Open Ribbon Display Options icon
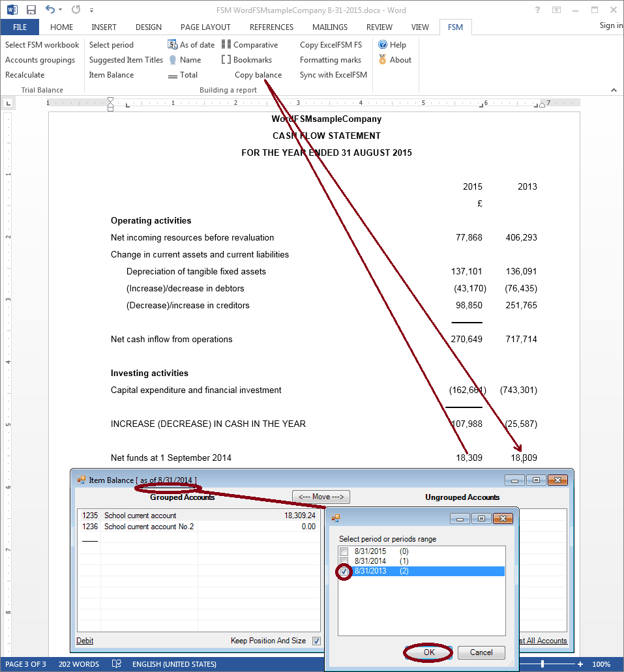The height and width of the screenshot is (672, 624). pos(556,10)
